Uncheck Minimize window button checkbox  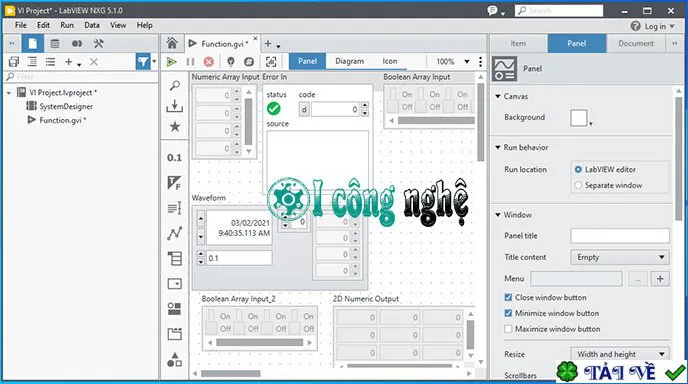(508, 313)
